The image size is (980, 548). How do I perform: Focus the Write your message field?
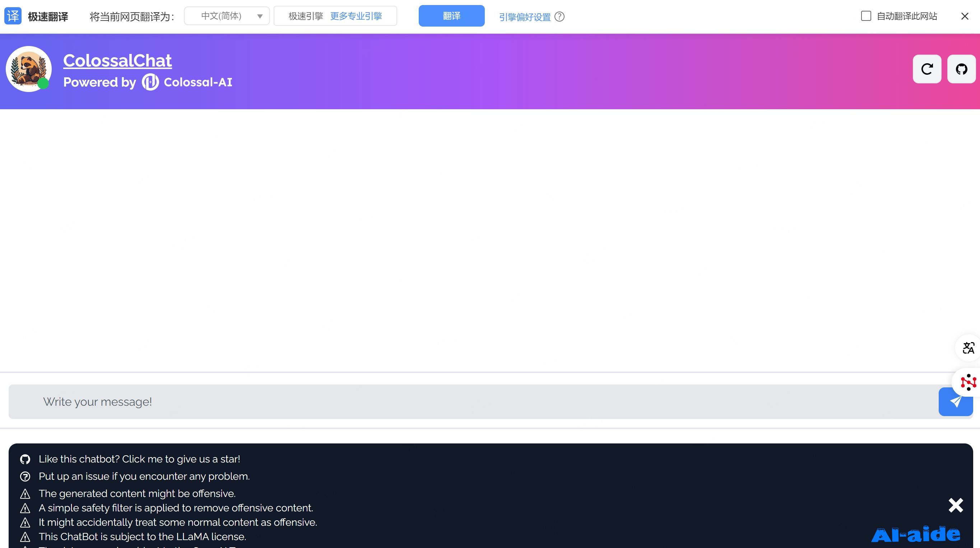(x=474, y=402)
